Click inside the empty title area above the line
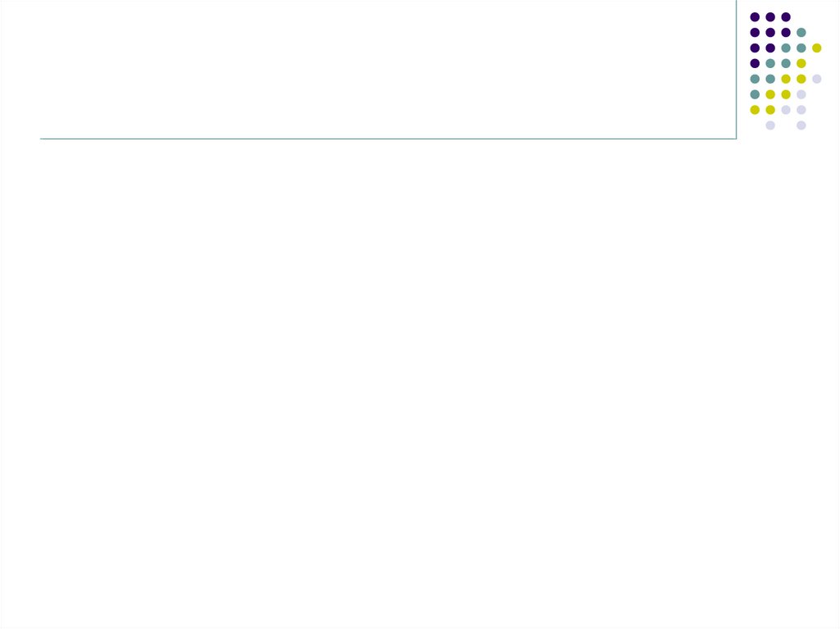 pos(388,70)
